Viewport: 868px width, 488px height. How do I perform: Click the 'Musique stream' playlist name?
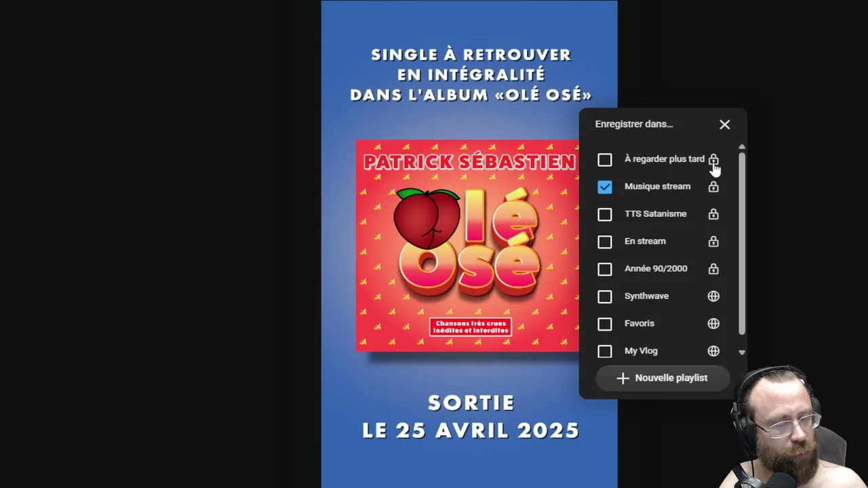(x=657, y=186)
